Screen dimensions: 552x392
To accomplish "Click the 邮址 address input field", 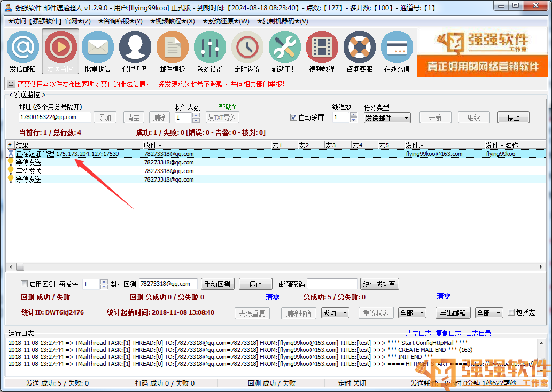I will click(x=55, y=117).
